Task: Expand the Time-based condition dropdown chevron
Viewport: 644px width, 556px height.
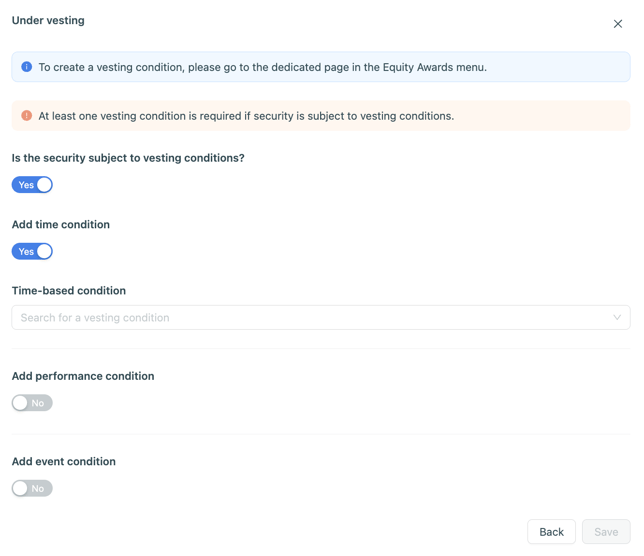Action: (x=617, y=318)
